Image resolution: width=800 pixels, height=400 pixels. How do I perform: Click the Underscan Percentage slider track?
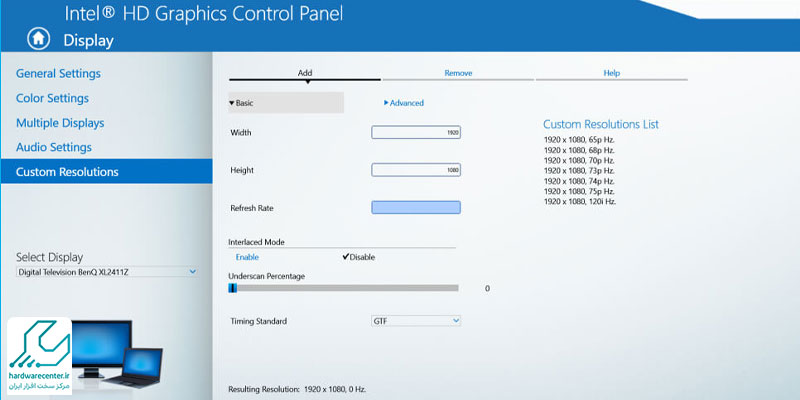click(343, 288)
